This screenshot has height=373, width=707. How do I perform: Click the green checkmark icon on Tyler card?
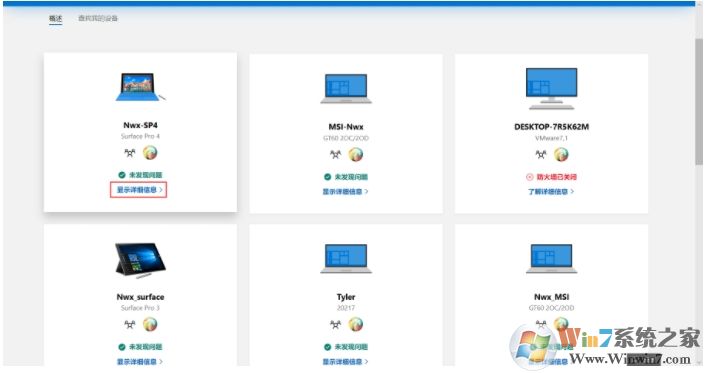pos(327,347)
